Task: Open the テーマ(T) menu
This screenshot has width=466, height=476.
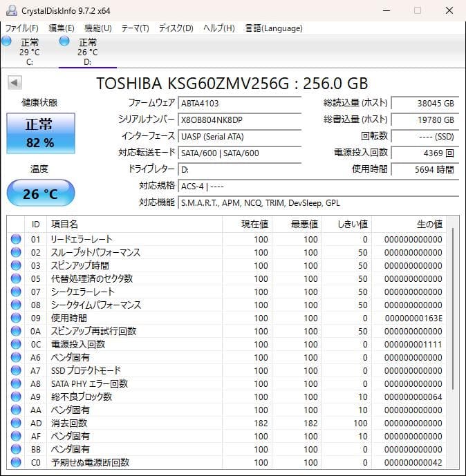Action: [x=136, y=28]
